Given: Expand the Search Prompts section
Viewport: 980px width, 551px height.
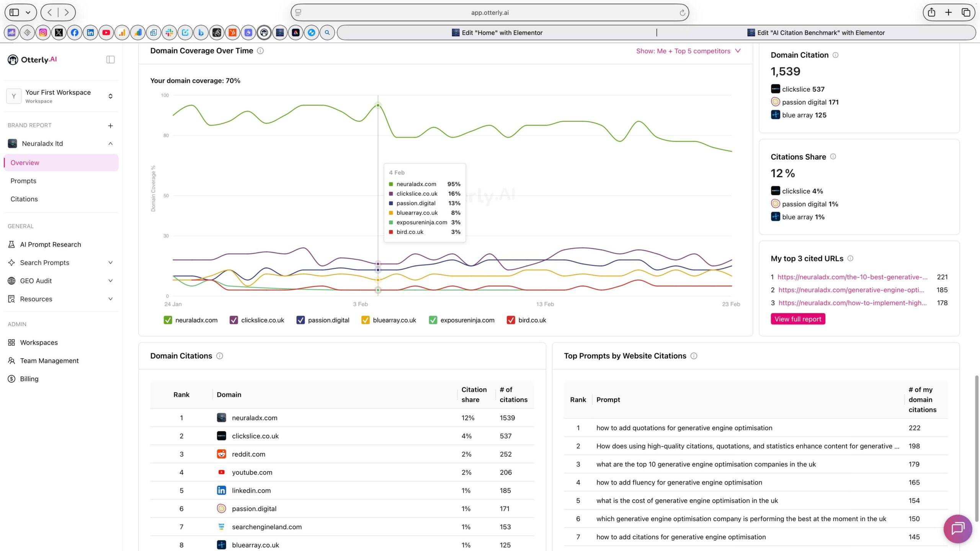Looking at the screenshot, I should tap(45, 262).
